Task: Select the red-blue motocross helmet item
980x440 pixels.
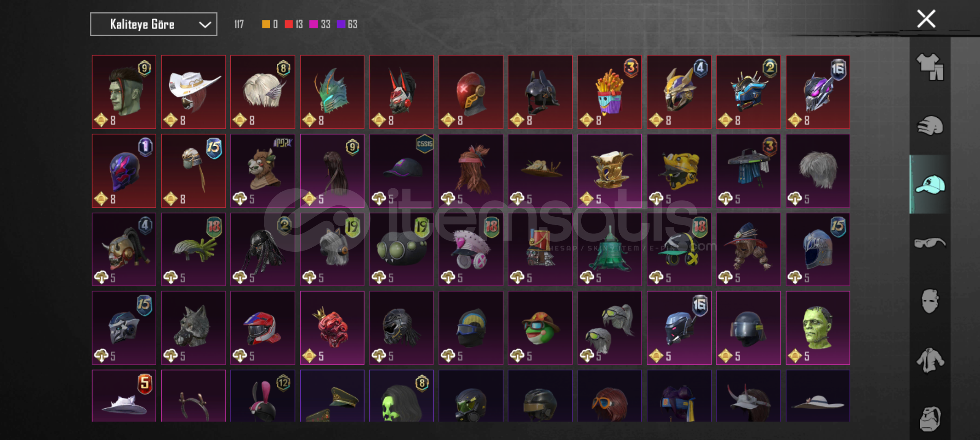Action: (262, 328)
